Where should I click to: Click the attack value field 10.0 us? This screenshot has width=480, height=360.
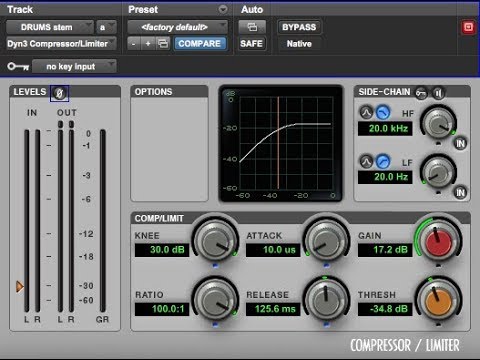coord(273,250)
